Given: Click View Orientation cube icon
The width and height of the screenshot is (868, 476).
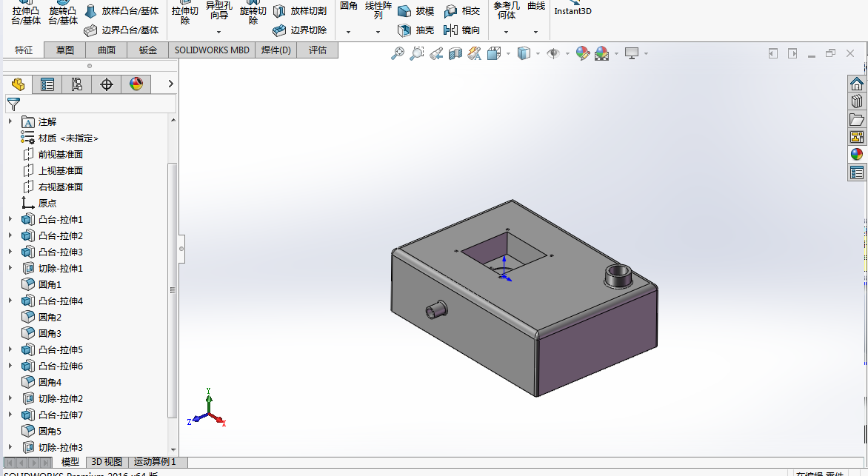Looking at the screenshot, I should (494, 53).
